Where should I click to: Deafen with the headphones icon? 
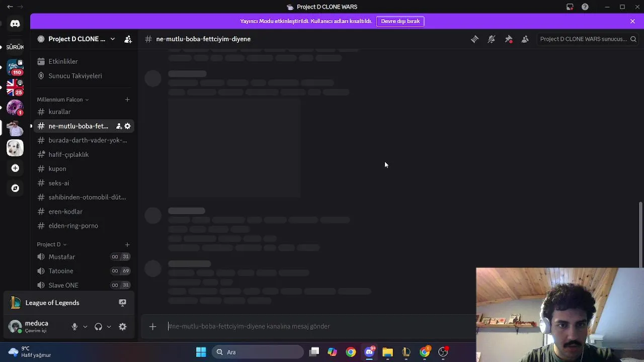click(98, 327)
